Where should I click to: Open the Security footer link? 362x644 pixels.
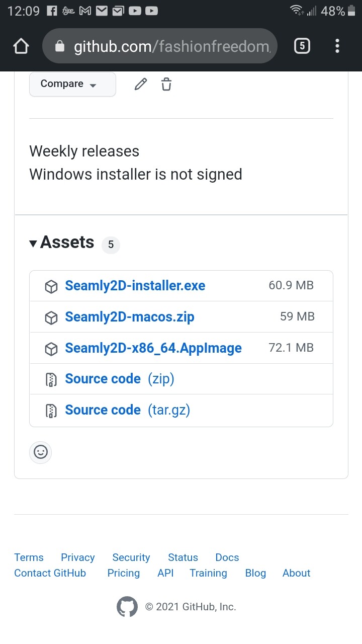pos(131,557)
